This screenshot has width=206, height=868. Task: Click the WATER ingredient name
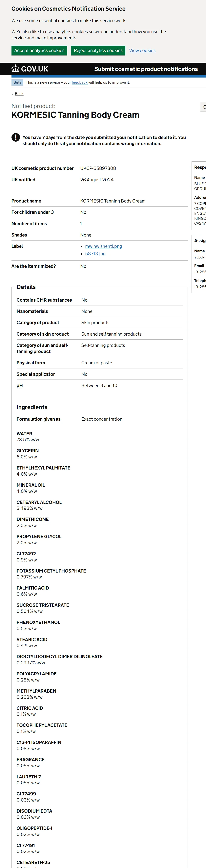pos(24,434)
